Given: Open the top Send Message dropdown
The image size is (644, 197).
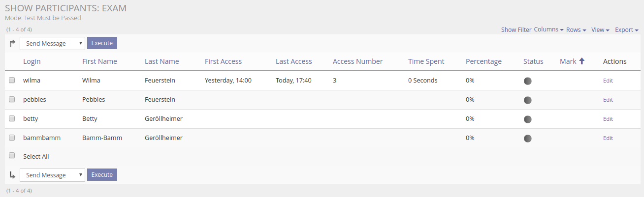Looking at the screenshot, I should [52, 44].
